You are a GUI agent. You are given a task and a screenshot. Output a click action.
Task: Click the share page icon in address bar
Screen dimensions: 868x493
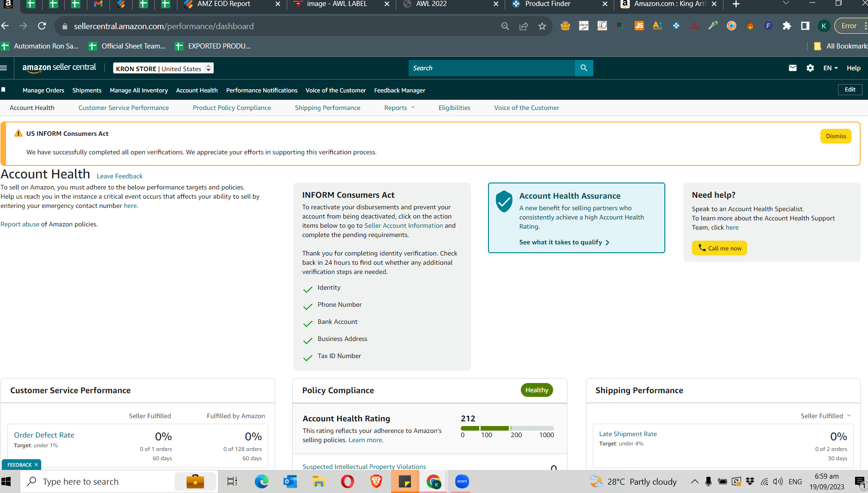[x=524, y=26]
